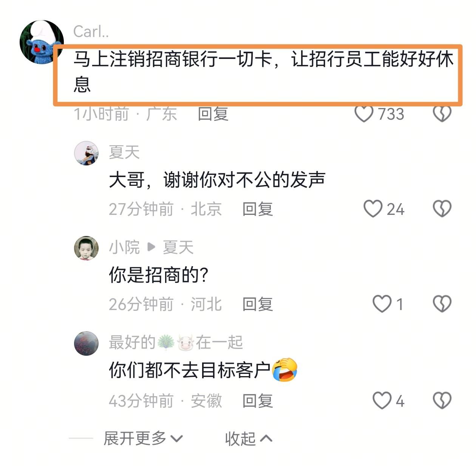Reply to the 43分钟前 comment
Image resolution: width=476 pixels, height=466 pixels.
pyautogui.click(x=258, y=401)
